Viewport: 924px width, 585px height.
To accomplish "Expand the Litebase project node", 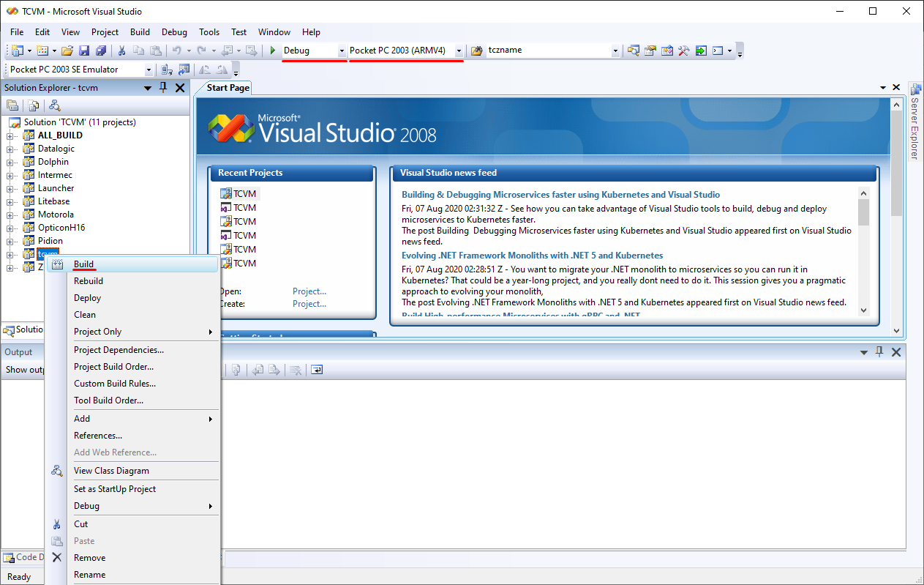I will 10,201.
